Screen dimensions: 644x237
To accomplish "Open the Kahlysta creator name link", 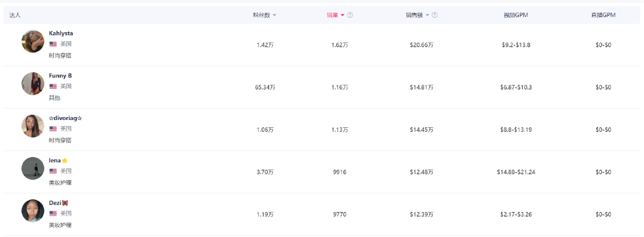I will pyautogui.click(x=61, y=33).
